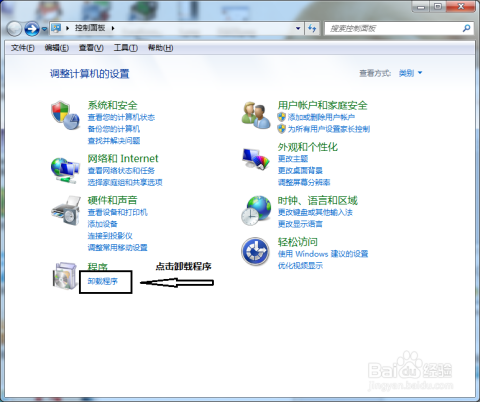Click the forward navigation arrow button

click(32, 29)
